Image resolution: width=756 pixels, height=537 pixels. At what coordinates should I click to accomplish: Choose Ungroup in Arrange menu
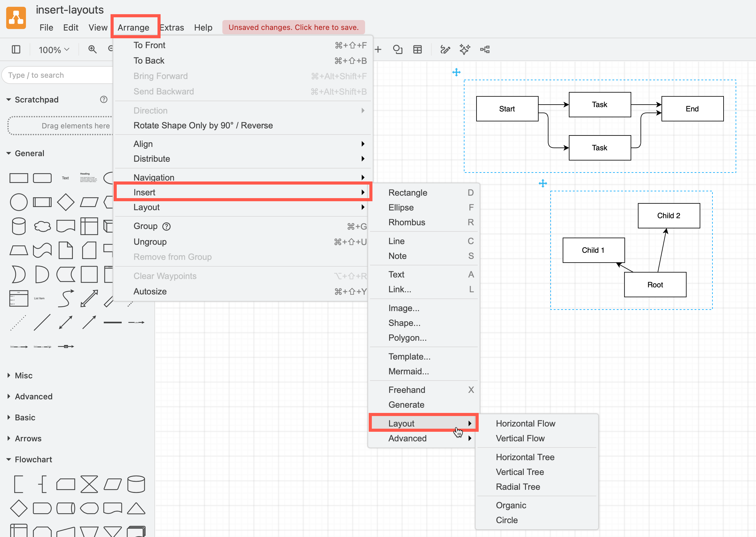click(244, 242)
